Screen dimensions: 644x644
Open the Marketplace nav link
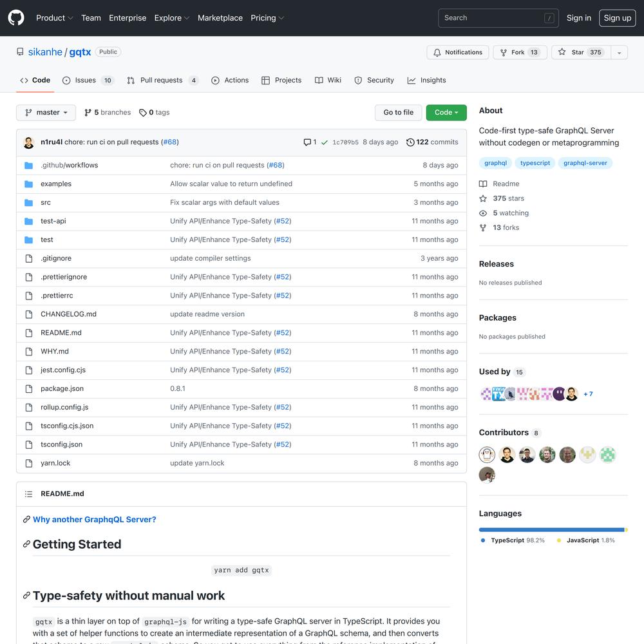pos(220,18)
